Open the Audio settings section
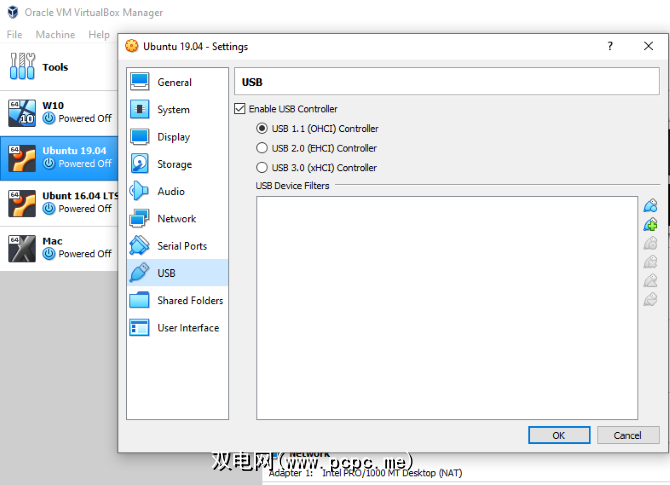 177,191
